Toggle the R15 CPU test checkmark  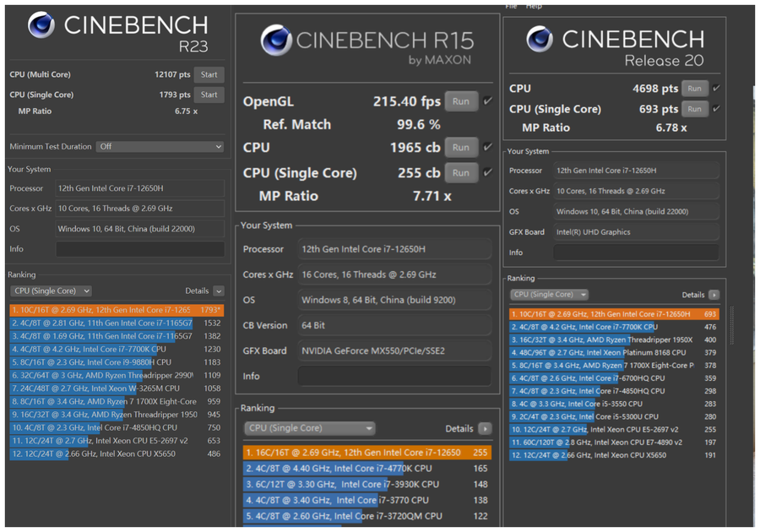tap(488, 147)
